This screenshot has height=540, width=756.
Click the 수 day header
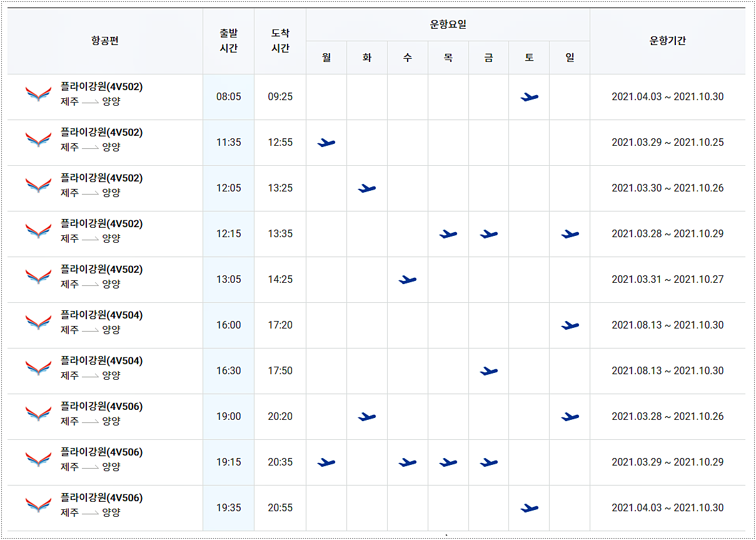(408, 58)
